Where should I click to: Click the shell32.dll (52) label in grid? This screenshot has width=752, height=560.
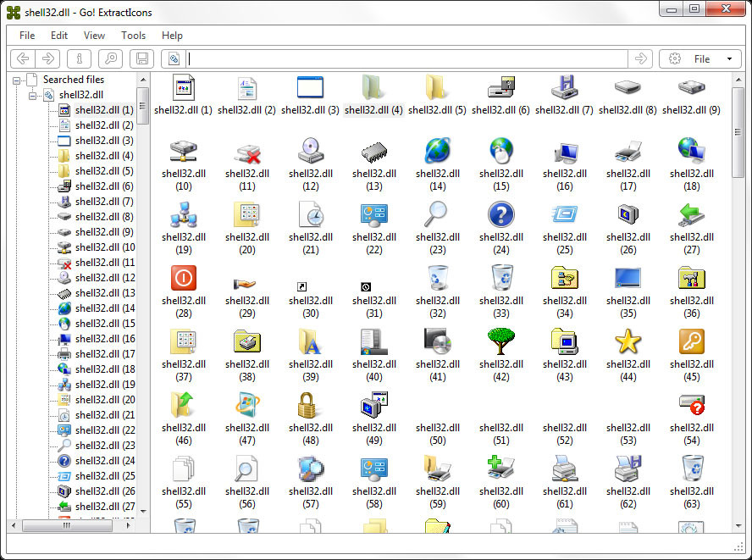565,434
